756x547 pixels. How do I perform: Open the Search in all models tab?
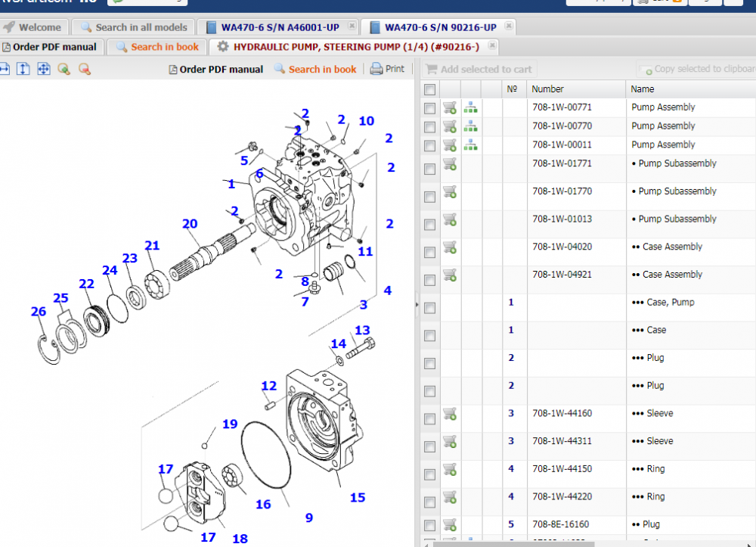[x=134, y=27]
